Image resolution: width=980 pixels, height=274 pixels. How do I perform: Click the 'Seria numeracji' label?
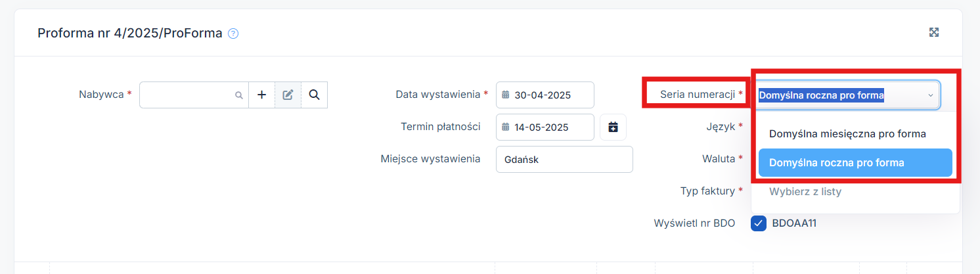(x=697, y=94)
